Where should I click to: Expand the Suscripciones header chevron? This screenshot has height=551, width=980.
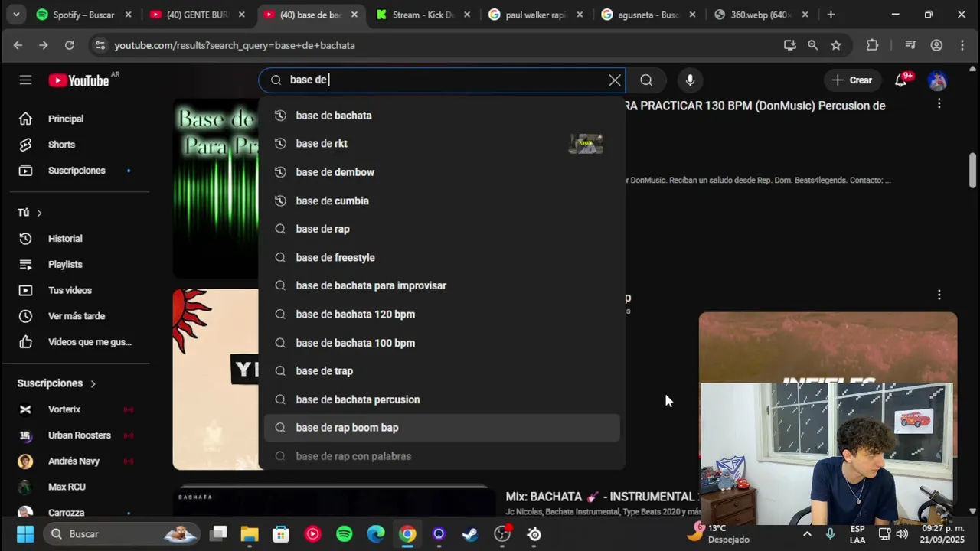[93, 383]
